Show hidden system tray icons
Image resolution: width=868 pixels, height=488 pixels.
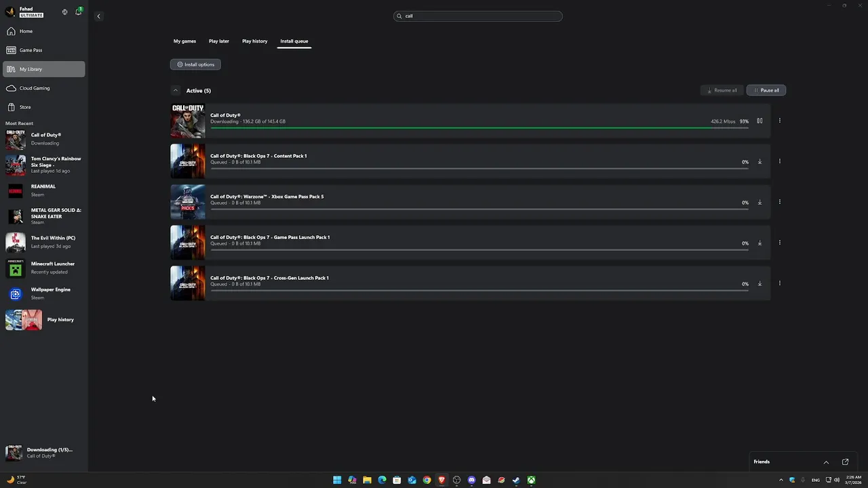tap(781, 480)
